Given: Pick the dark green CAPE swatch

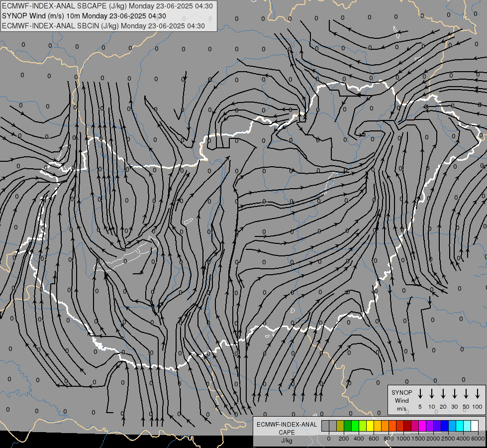Looking at the screenshot, I should 348,426.
